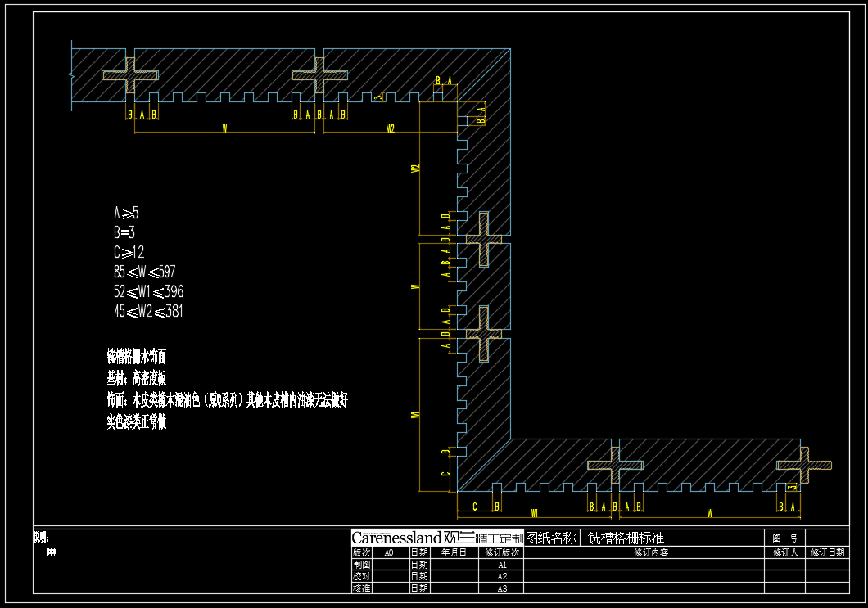
Task: Click the A0 version number cell
Action: [389, 552]
